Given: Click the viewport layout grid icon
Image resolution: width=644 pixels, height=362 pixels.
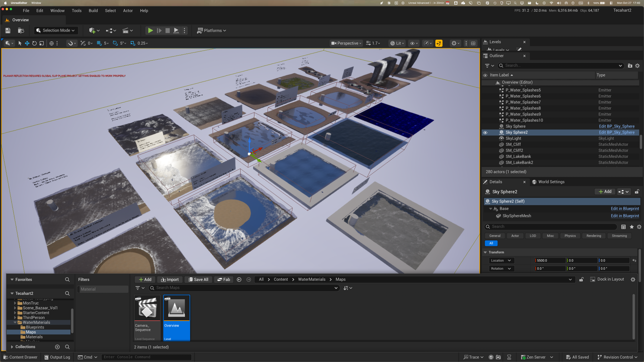Looking at the screenshot, I should (x=473, y=43).
